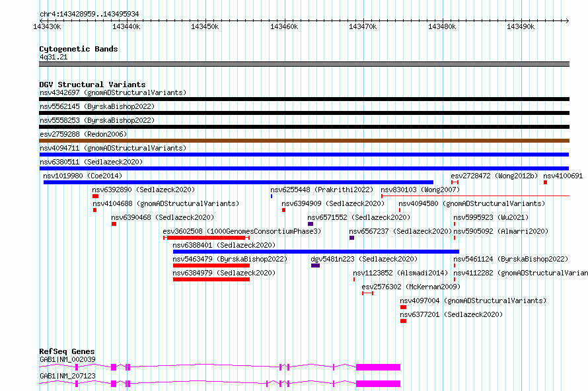Click the nsv5995923 Wu2021 label
The image size is (588, 391).
pyautogui.click(x=491, y=217)
